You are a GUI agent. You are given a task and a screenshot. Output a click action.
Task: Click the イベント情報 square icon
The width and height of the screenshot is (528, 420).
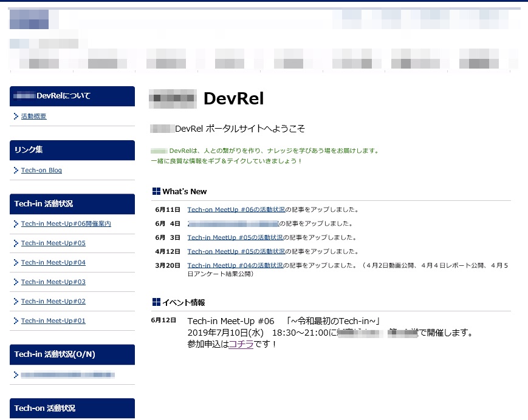(x=156, y=302)
